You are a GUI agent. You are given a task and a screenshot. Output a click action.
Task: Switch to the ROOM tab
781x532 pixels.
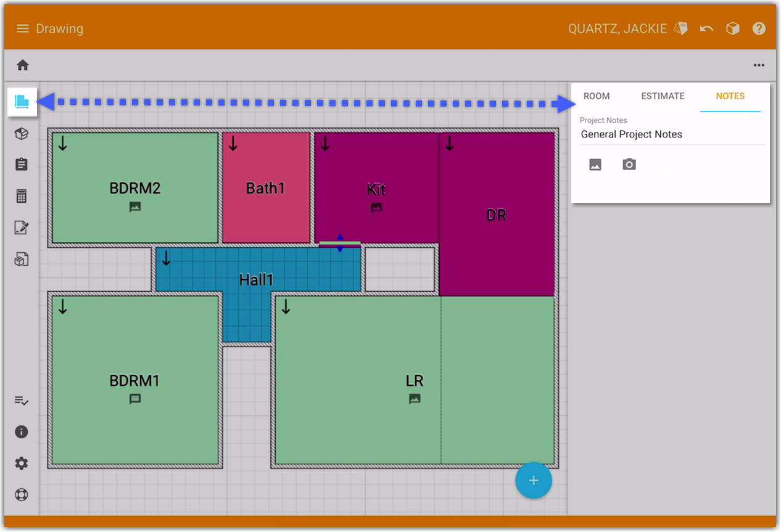[x=597, y=96]
